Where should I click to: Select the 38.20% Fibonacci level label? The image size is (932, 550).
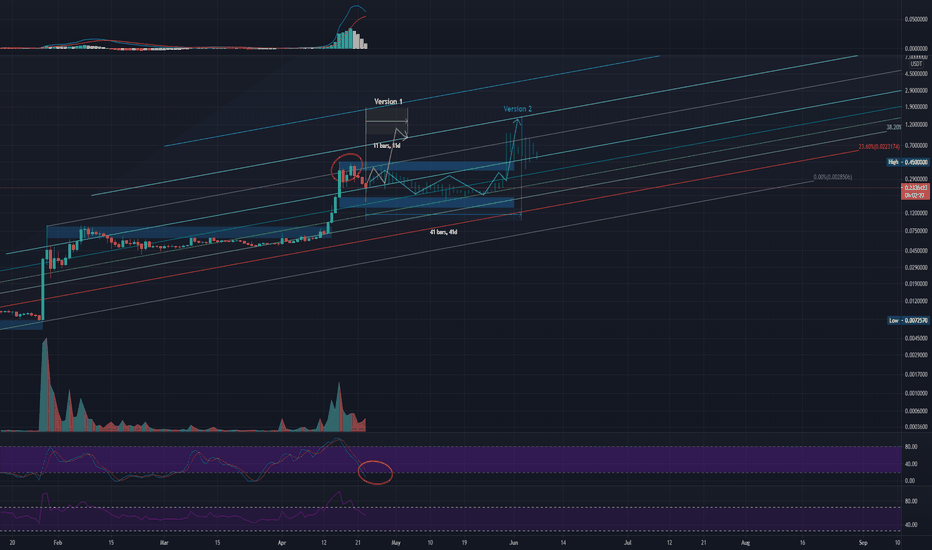(894, 127)
